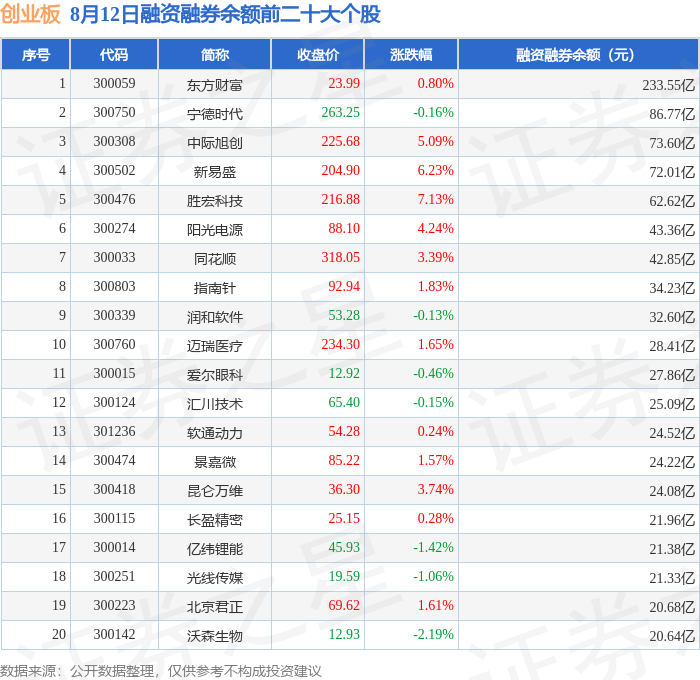This screenshot has height=680, width=700.
Task: Click the 简称 column header
Action: 215,54
